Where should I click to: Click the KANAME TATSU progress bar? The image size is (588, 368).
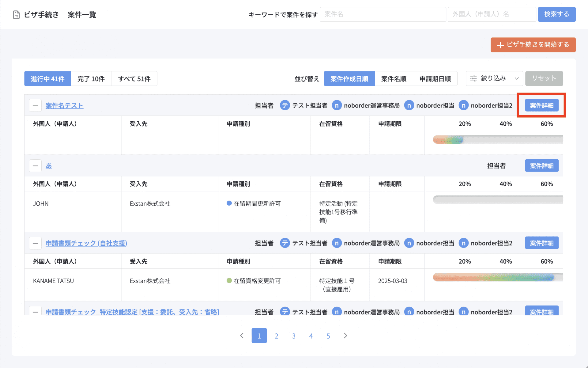coord(493,278)
